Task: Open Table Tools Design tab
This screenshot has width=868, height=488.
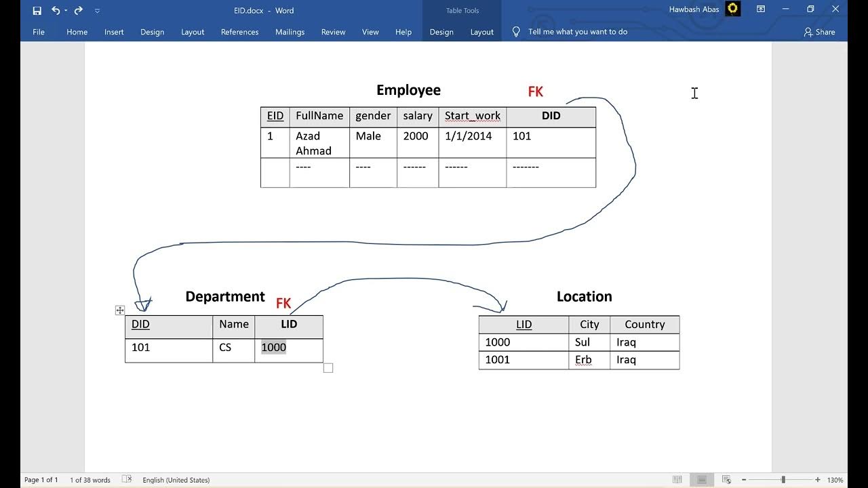Action: coord(441,32)
